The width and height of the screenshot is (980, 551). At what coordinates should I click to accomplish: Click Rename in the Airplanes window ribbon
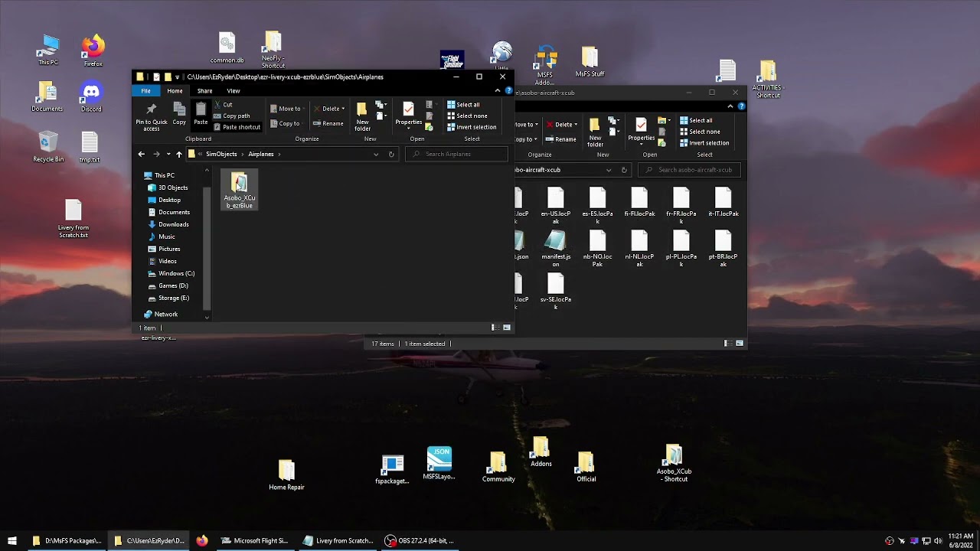(x=328, y=123)
